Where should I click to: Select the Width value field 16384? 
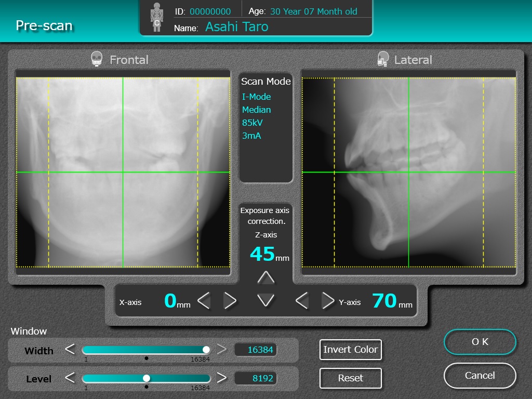255,350
